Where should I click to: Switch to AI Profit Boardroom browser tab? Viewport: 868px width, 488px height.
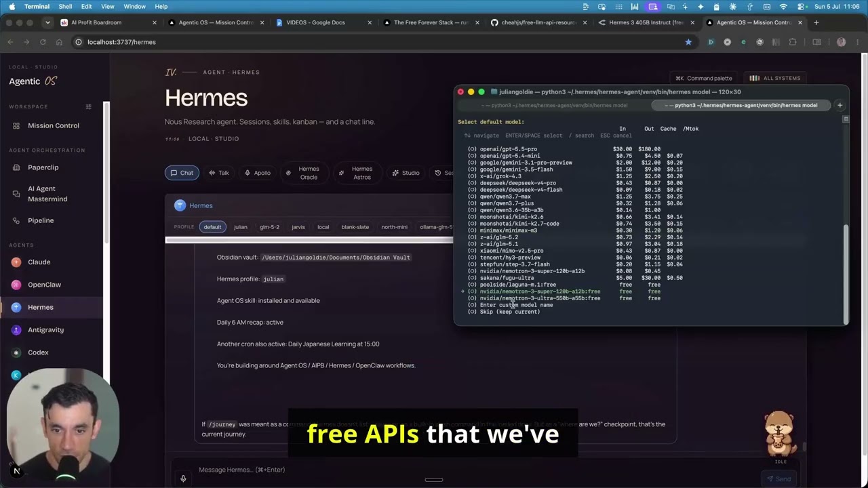click(x=108, y=22)
